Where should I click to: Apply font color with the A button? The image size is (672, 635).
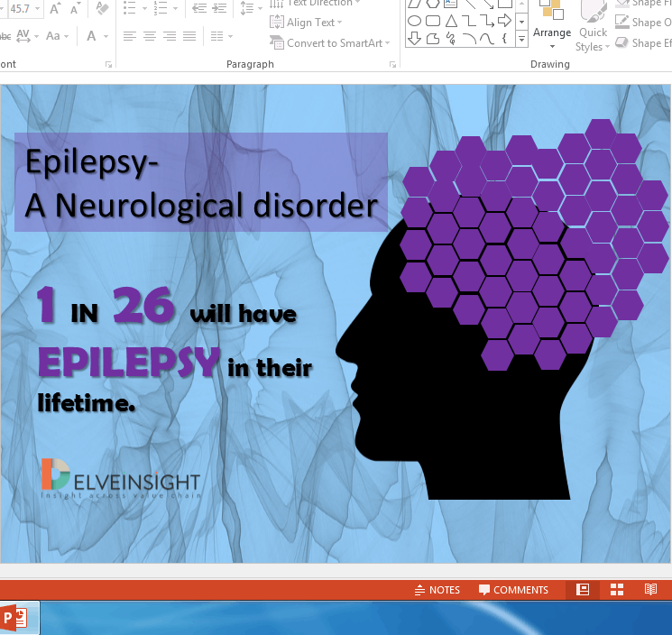click(91, 36)
